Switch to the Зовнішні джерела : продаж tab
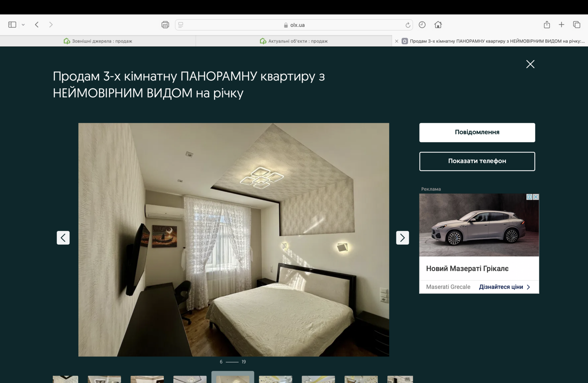Image resolution: width=588 pixels, height=383 pixels. click(98, 41)
